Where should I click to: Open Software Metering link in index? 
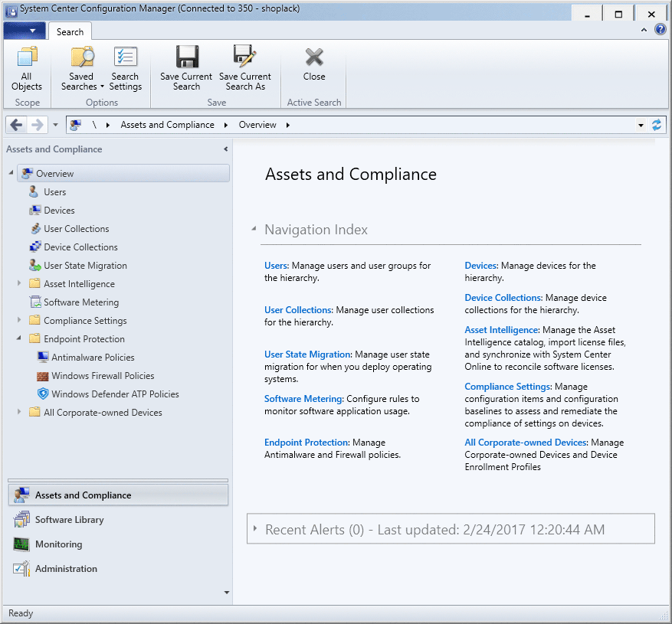tap(303, 399)
